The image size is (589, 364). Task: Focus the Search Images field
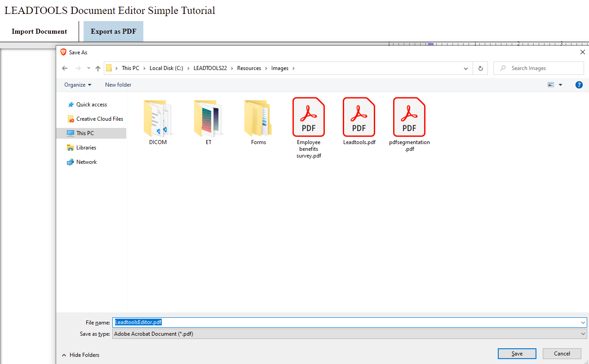pyautogui.click(x=538, y=68)
